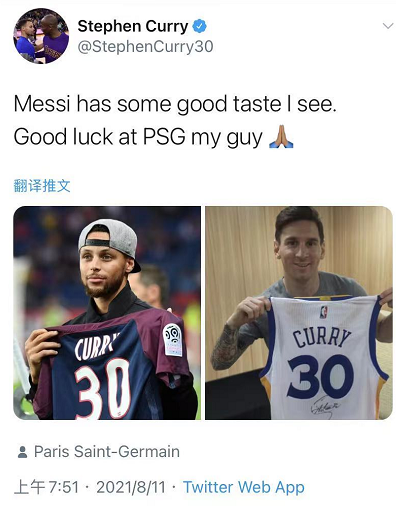Click the 2021/8/11 date
396x506 pixels.
point(131,487)
